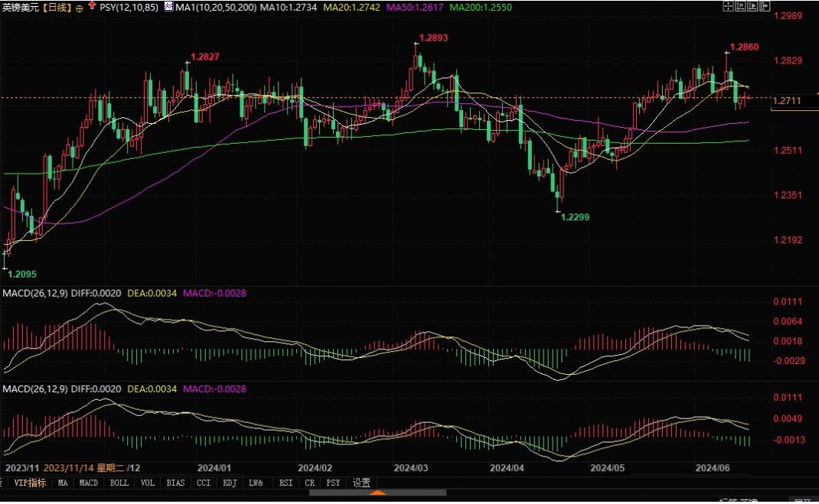Click the jump-to-start bar icon top right

pyautogui.click(x=740, y=6)
